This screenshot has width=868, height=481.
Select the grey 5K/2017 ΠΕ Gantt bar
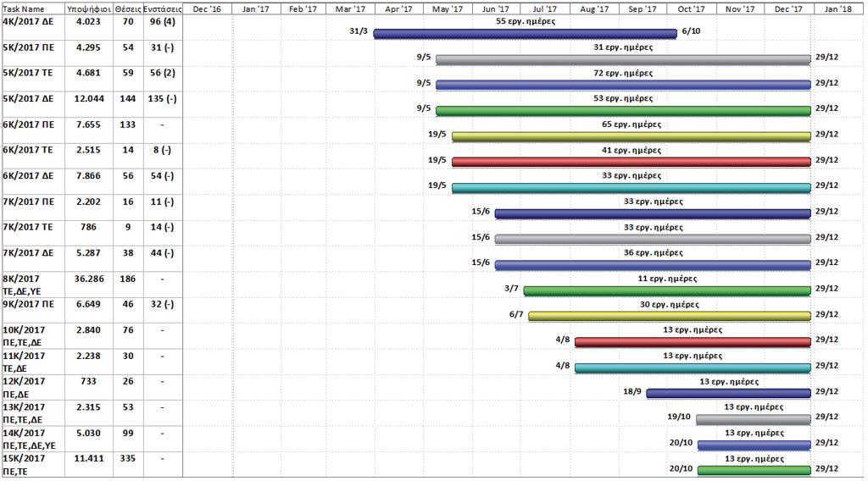coord(623,60)
